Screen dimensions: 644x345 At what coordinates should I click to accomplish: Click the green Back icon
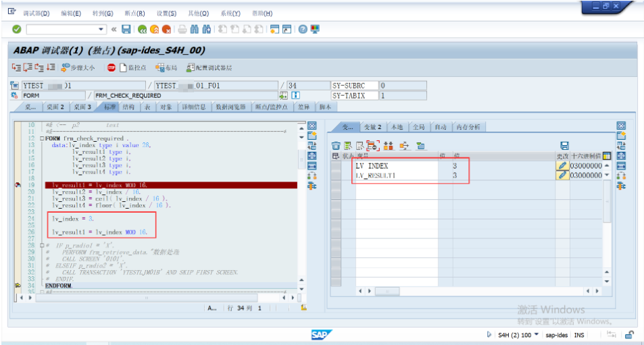pos(142,29)
